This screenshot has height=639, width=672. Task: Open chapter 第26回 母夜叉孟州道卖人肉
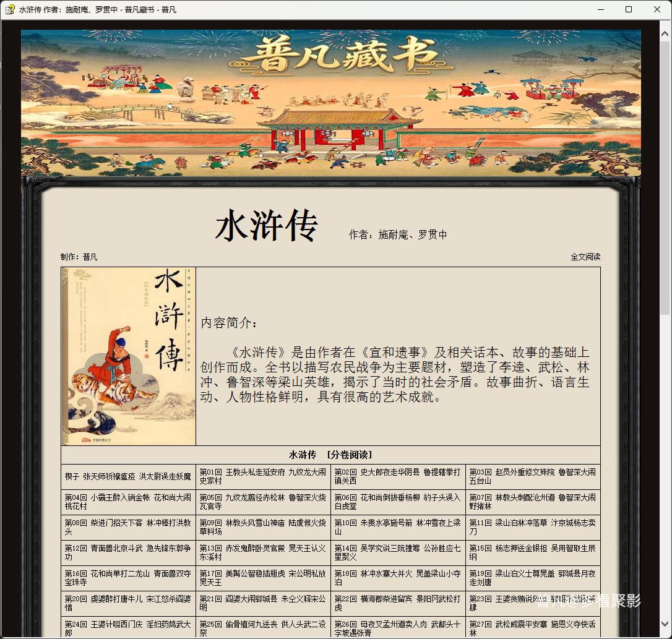pyautogui.click(x=398, y=628)
